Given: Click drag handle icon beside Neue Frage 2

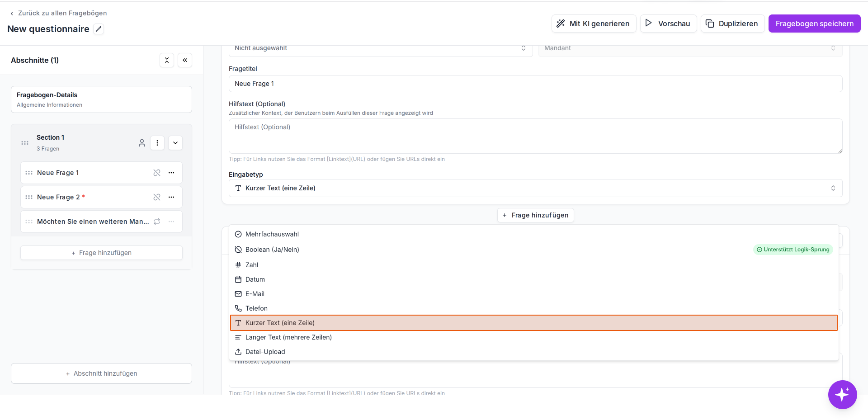Looking at the screenshot, I should pyautogui.click(x=29, y=197).
